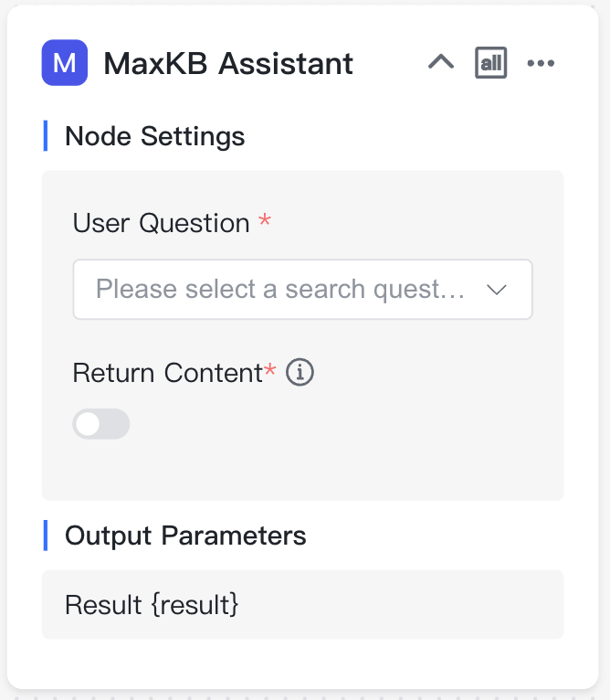The height and width of the screenshot is (700, 610).
Task: Click the boxed "all" icon in header
Action: [x=491, y=62]
